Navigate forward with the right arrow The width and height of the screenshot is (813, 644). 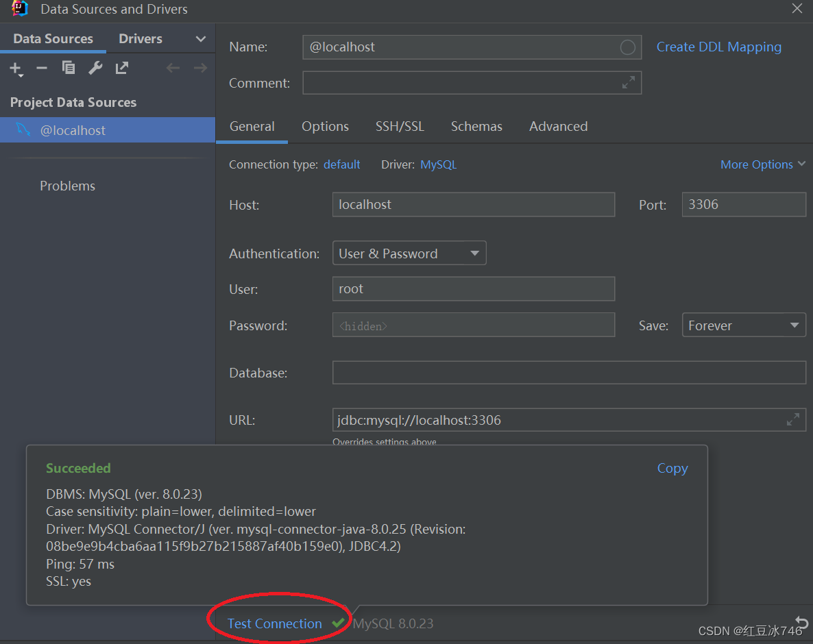200,68
